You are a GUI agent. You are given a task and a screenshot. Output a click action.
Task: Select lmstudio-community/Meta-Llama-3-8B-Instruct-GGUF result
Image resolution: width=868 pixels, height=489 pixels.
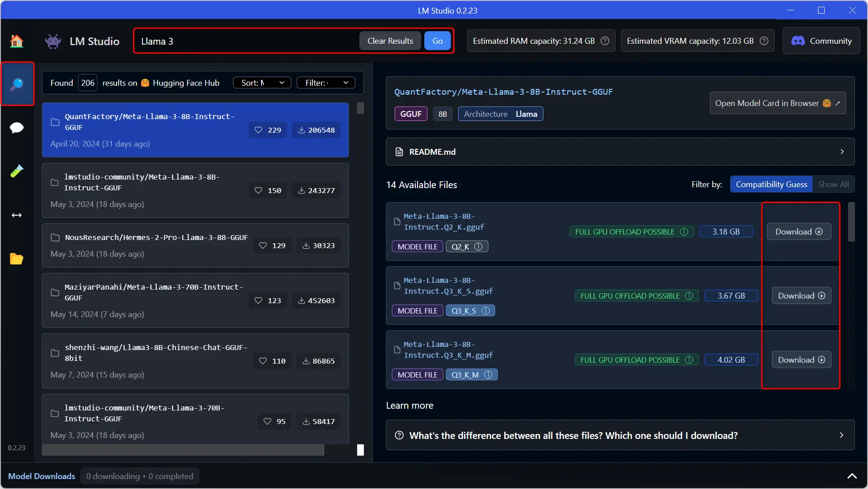pyautogui.click(x=195, y=190)
